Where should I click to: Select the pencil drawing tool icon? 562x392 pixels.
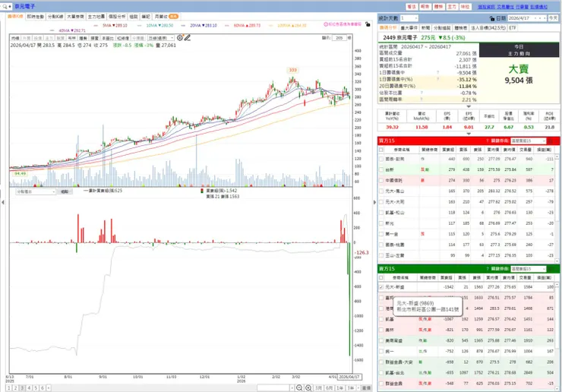pyautogui.click(x=188, y=38)
